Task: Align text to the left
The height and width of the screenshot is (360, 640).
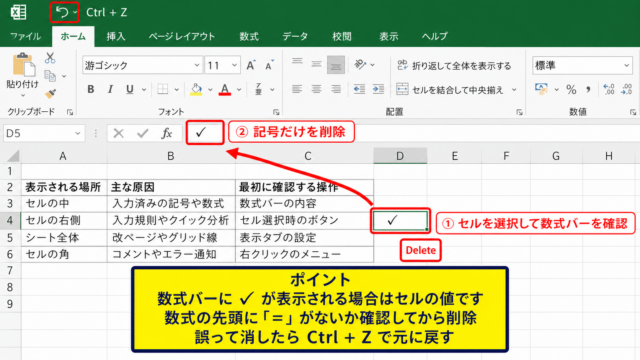Action: click(x=297, y=89)
